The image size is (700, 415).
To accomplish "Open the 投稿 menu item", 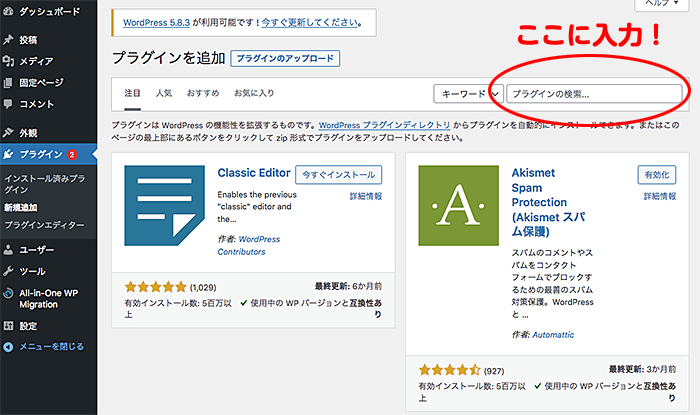I will pyautogui.click(x=28, y=40).
